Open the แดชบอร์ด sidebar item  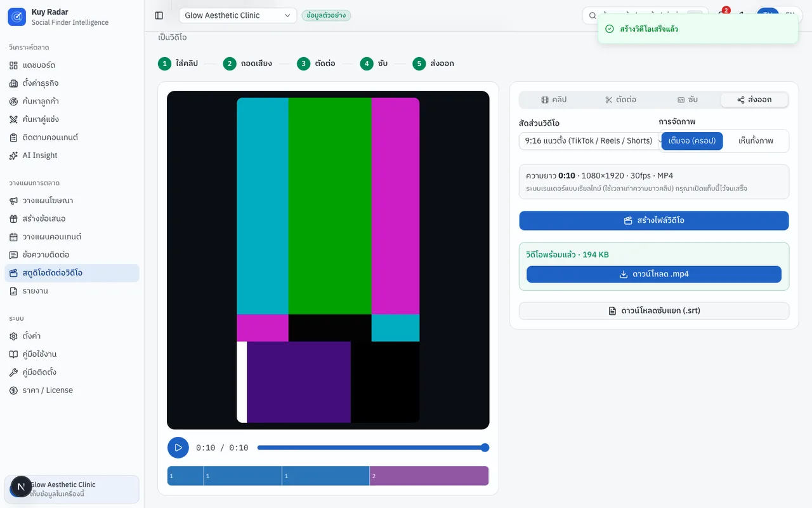coord(72,65)
